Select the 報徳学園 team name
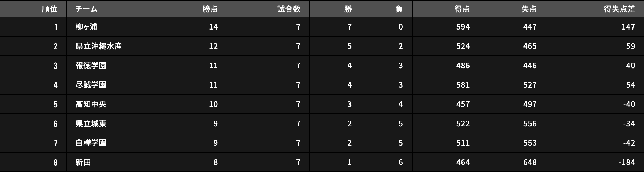 (x=91, y=66)
